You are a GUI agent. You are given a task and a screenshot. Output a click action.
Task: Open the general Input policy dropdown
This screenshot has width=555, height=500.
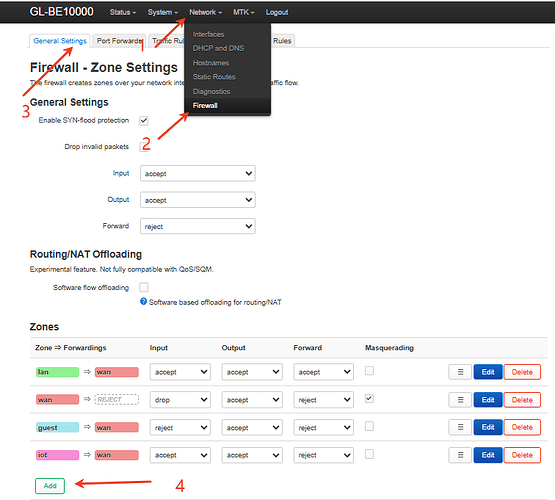(x=198, y=173)
